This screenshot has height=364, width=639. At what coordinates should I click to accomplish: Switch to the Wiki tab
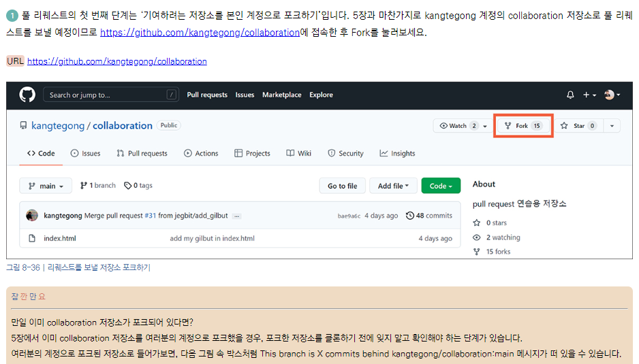tap(298, 154)
